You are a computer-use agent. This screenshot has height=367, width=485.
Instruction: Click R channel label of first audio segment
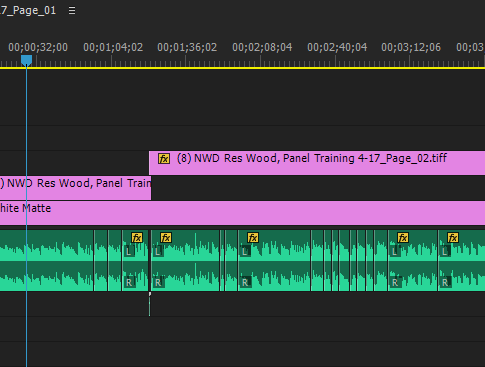(129, 283)
